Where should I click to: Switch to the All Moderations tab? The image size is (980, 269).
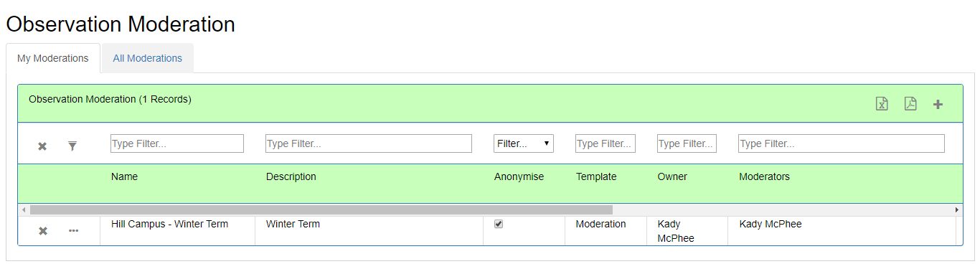(x=148, y=58)
